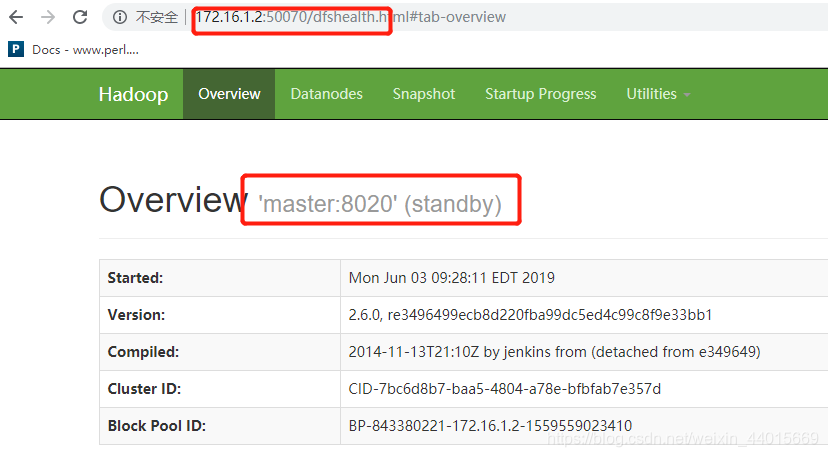Select the CID-7bc6d8b7 cluster ID value
This screenshot has height=457, width=828.
point(504,389)
